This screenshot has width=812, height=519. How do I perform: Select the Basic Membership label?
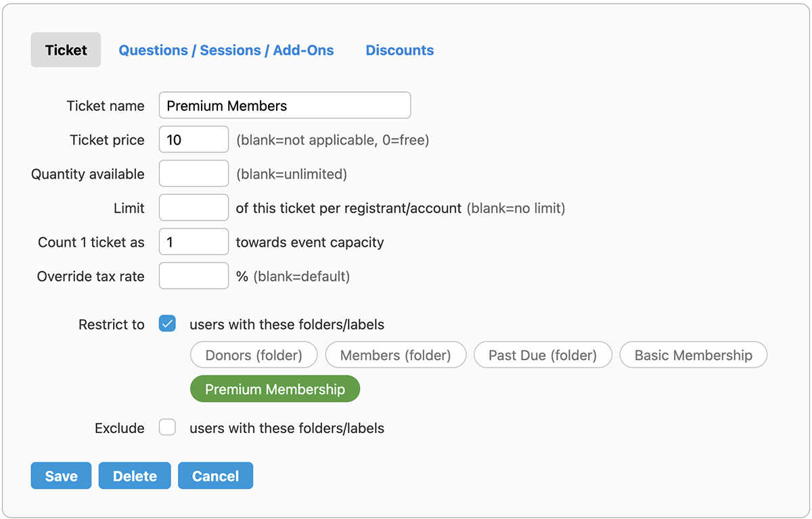(693, 355)
